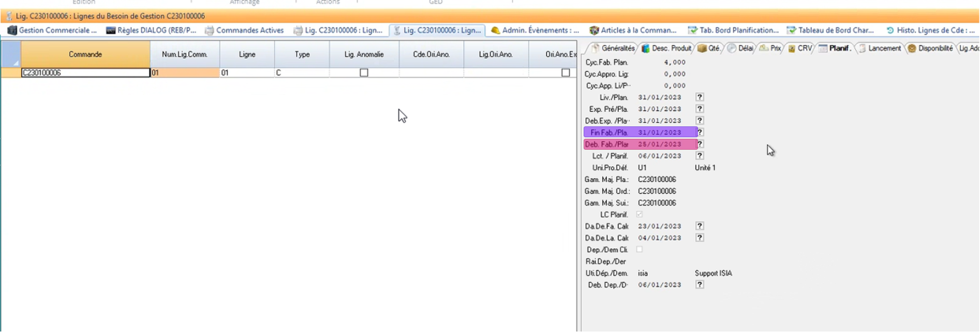Click the Tableau de Bord Charge icon
This screenshot has width=980, height=332.
coord(791,31)
